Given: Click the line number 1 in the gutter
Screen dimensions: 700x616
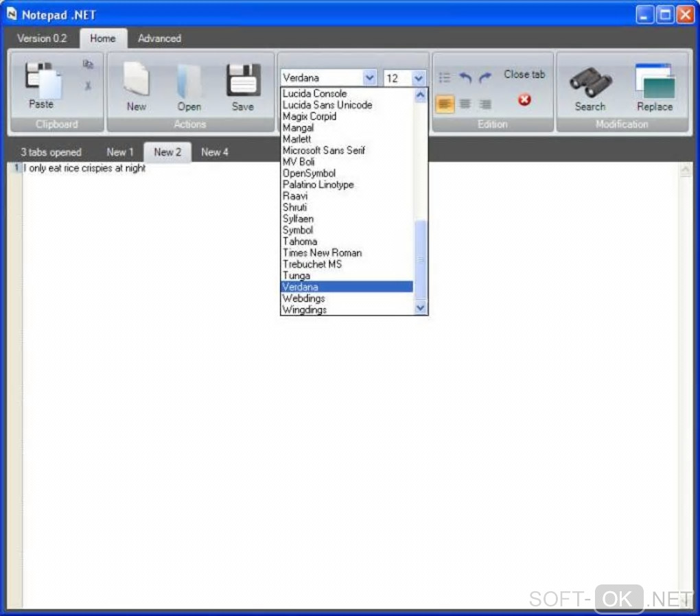Looking at the screenshot, I should [16, 168].
